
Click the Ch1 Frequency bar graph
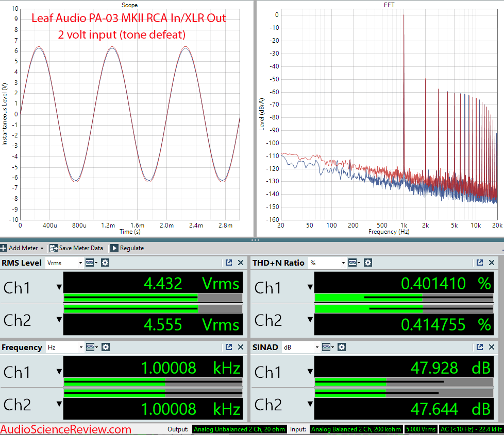153,382
